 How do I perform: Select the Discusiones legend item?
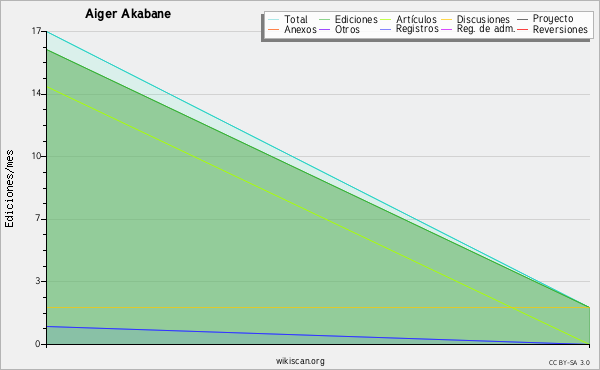click(483, 19)
